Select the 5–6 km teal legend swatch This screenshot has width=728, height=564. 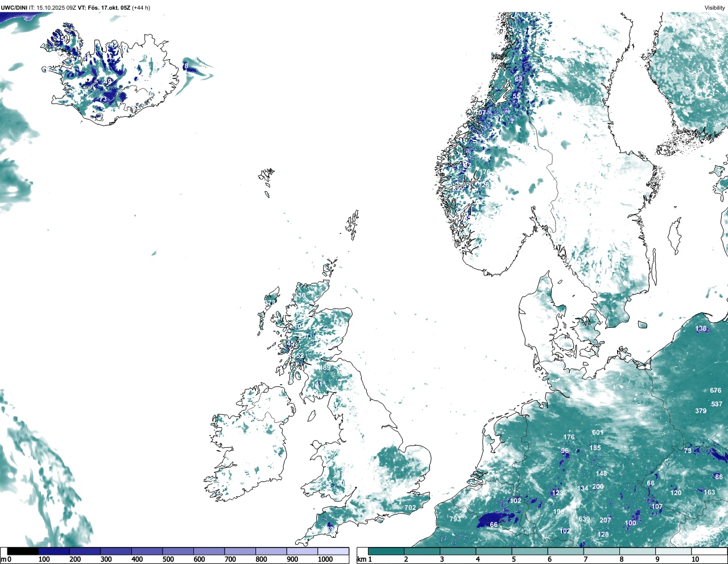pyautogui.click(x=530, y=551)
